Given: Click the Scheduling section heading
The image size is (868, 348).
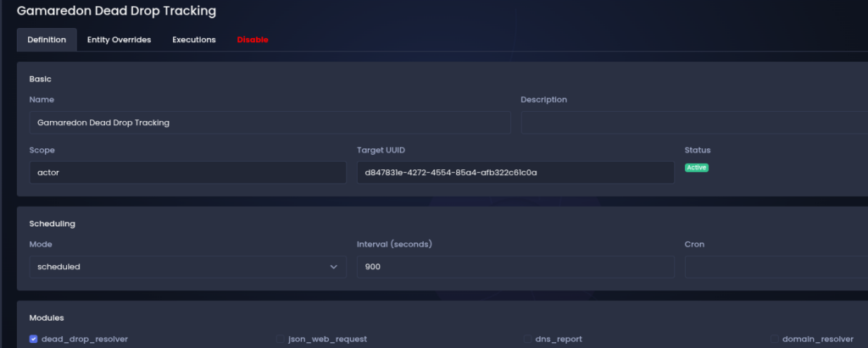Looking at the screenshot, I should (53, 224).
